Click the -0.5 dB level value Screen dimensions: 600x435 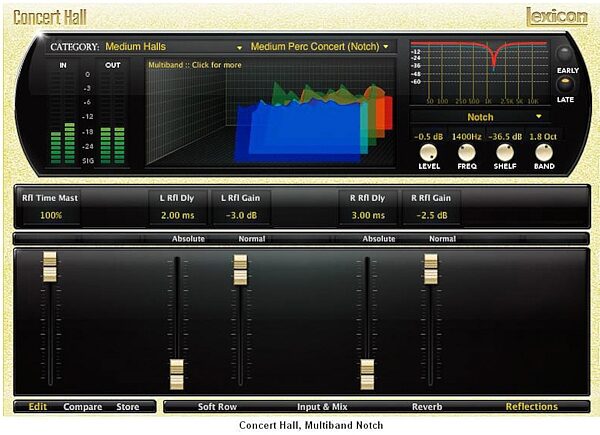[x=429, y=137]
